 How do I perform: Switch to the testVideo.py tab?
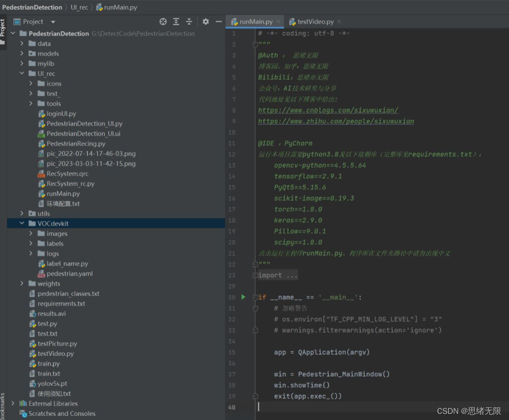pos(316,22)
